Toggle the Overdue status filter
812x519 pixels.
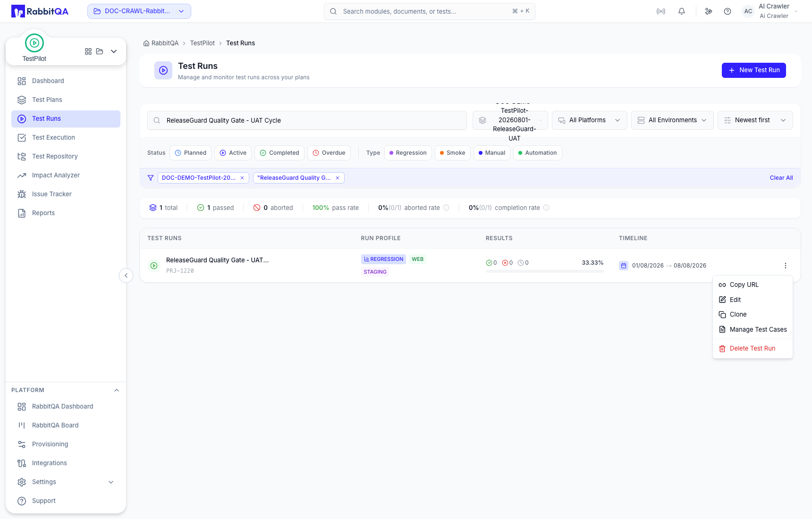pyautogui.click(x=329, y=153)
